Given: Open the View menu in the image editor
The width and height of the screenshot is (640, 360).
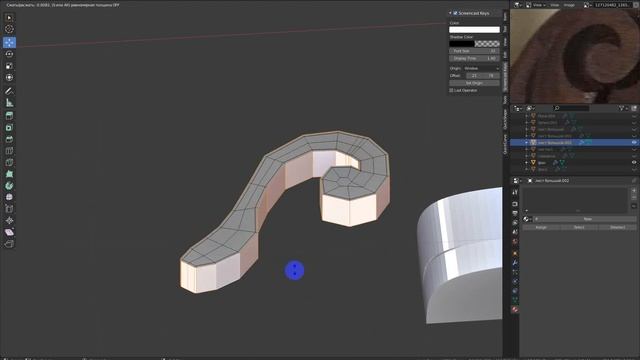Looking at the screenshot, I should (x=554, y=5).
